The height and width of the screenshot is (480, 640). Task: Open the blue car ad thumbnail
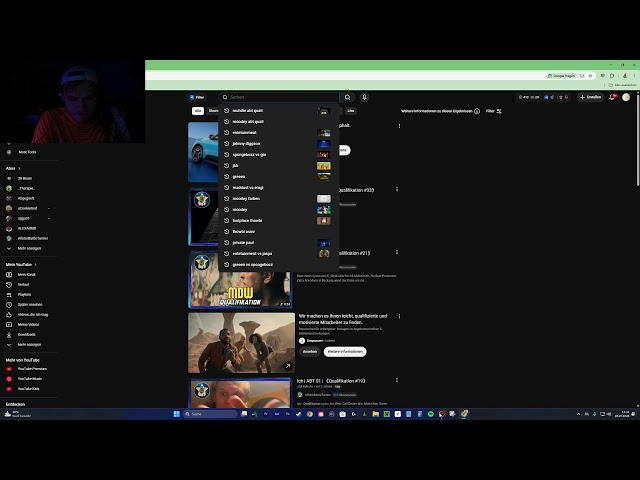pyautogui.click(x=203, y=152)
